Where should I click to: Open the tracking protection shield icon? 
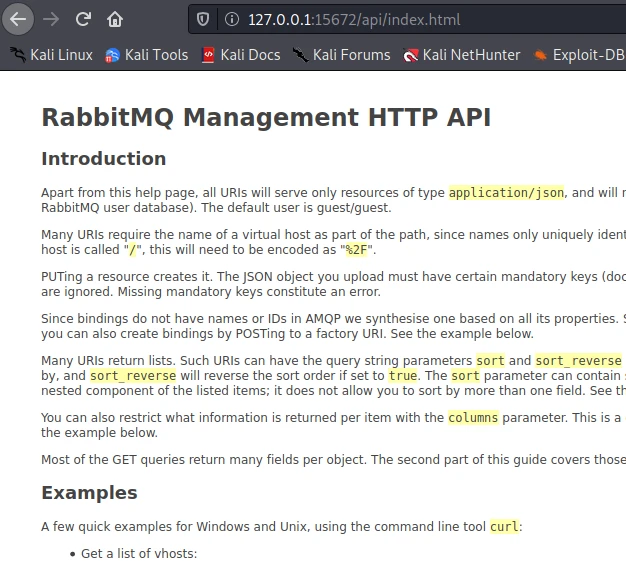[x=203, y=19]
